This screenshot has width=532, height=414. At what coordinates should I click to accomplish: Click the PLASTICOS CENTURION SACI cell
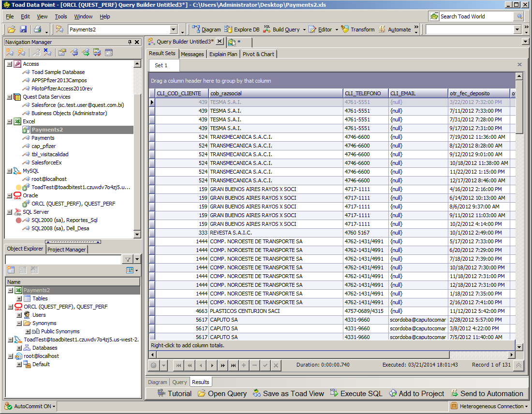276,311
